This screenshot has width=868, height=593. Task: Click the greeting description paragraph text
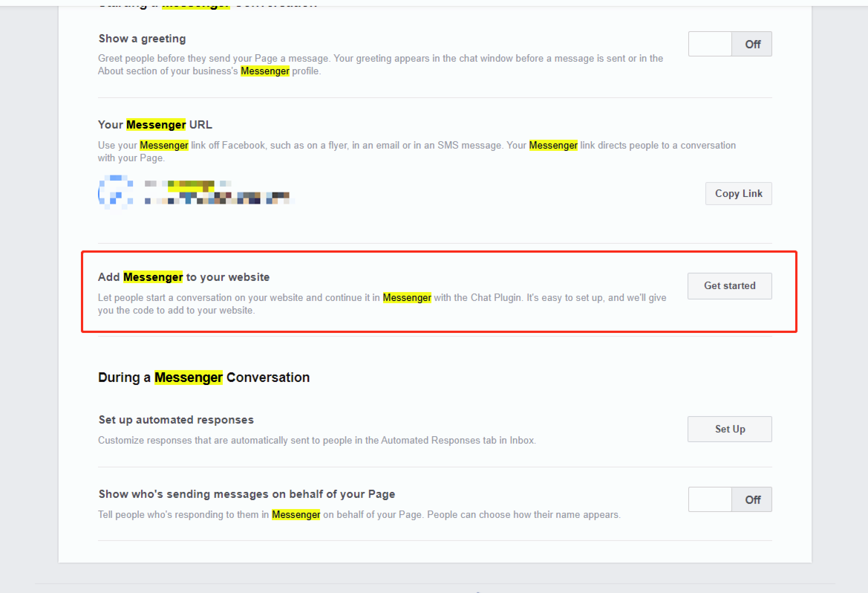click(380, 65)
